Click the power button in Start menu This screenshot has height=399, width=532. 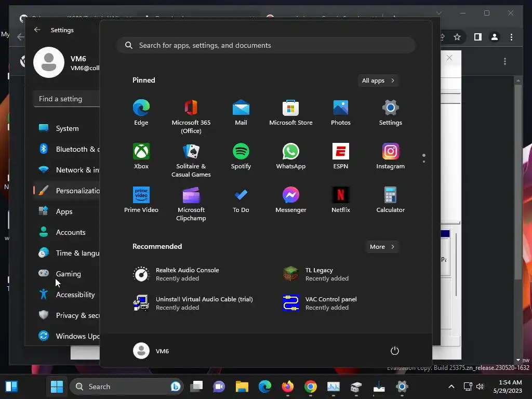click(395, 351)
